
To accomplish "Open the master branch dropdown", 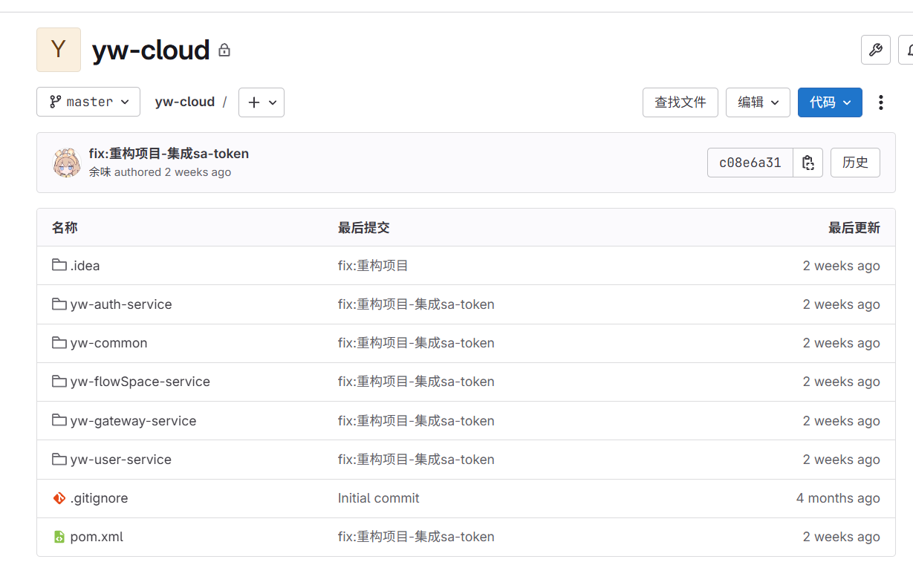I will pyautogui.click(x=88, y=102).
